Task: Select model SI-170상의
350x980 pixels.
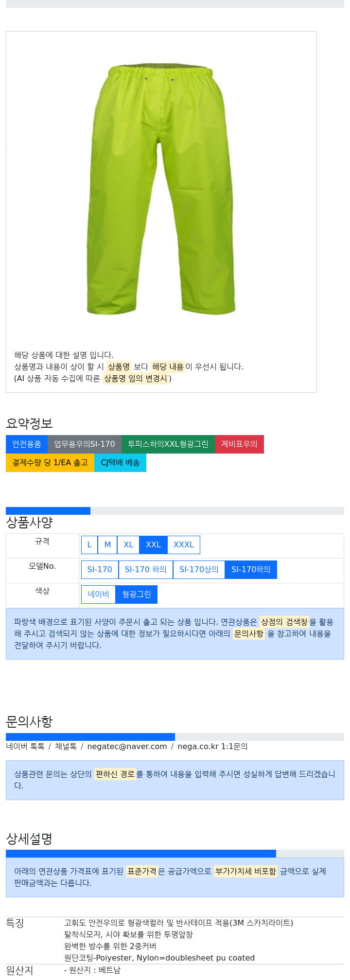Action: coord(199,569)
